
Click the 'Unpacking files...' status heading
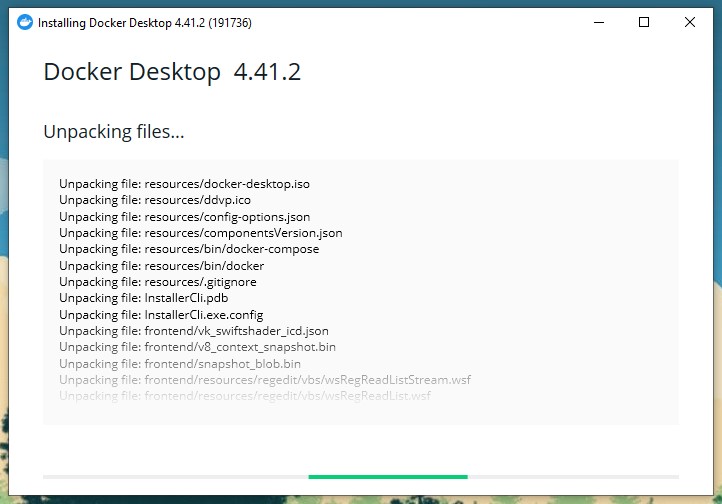114,132
